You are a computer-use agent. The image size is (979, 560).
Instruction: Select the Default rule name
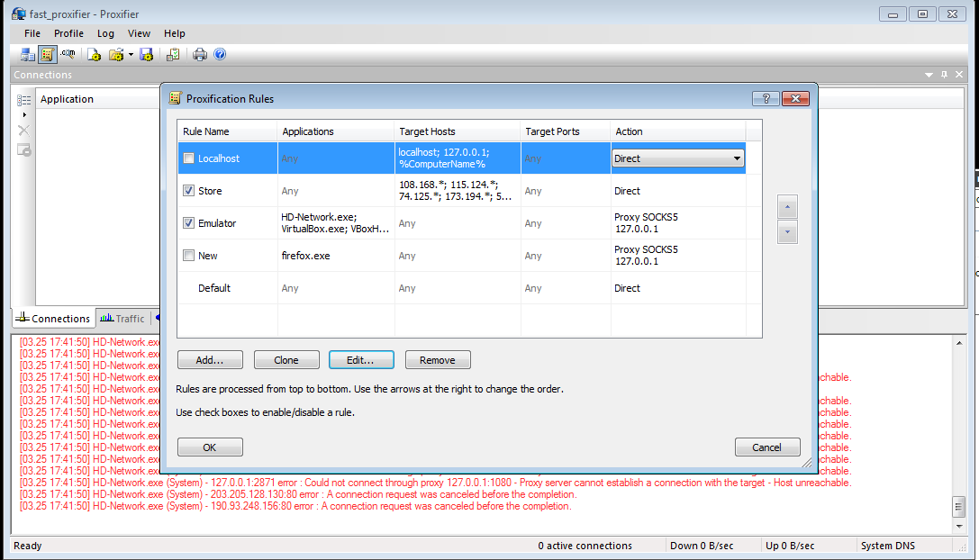[x=214, y=288]
